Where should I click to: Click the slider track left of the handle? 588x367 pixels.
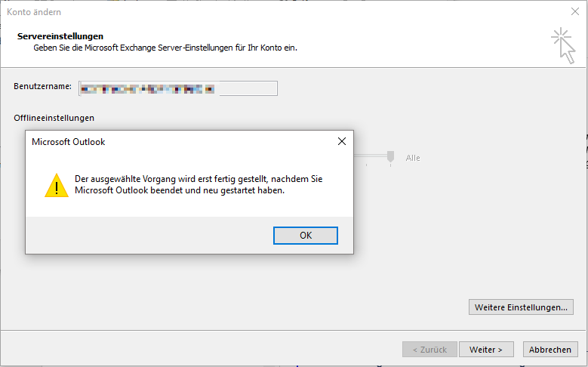tap(370, 156)
